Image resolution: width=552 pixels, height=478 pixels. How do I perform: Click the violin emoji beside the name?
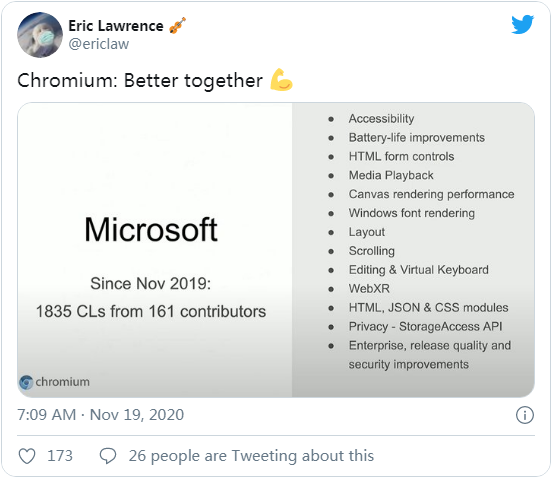tap(177, 26)
